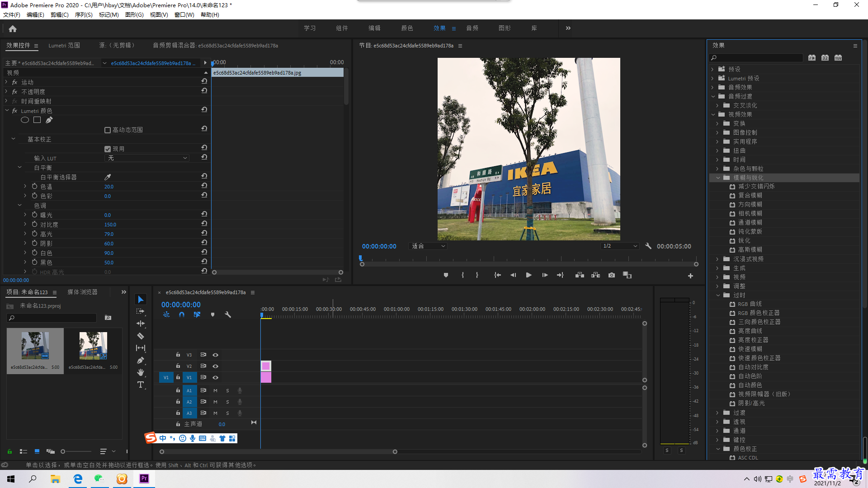Open the 输入 LUT dropdown

(x=147, y=158)
